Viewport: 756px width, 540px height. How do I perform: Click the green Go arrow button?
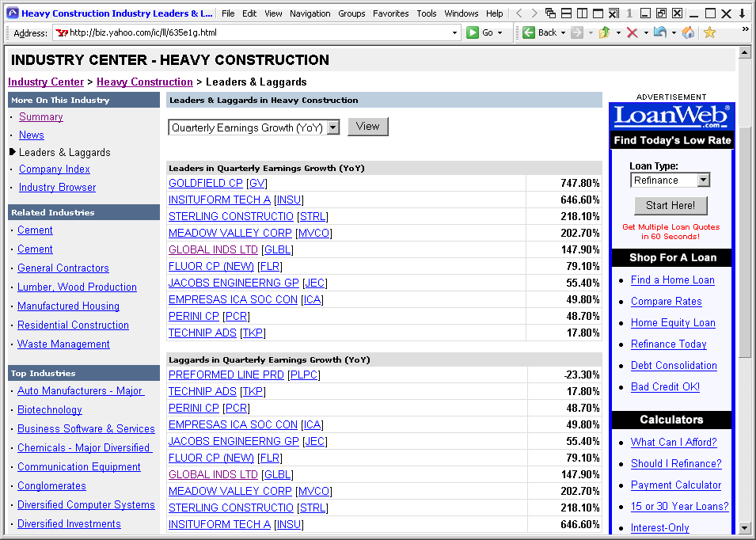click(x=473, y=32)
